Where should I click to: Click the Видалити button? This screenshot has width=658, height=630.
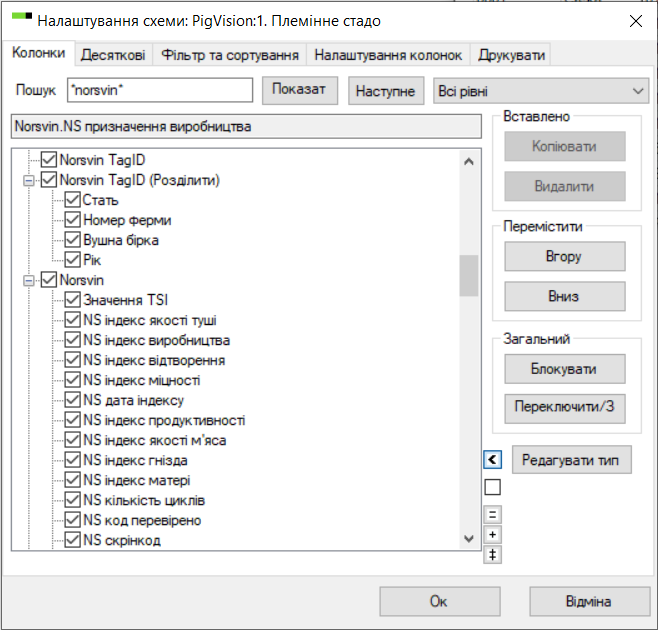click(565, 186)
